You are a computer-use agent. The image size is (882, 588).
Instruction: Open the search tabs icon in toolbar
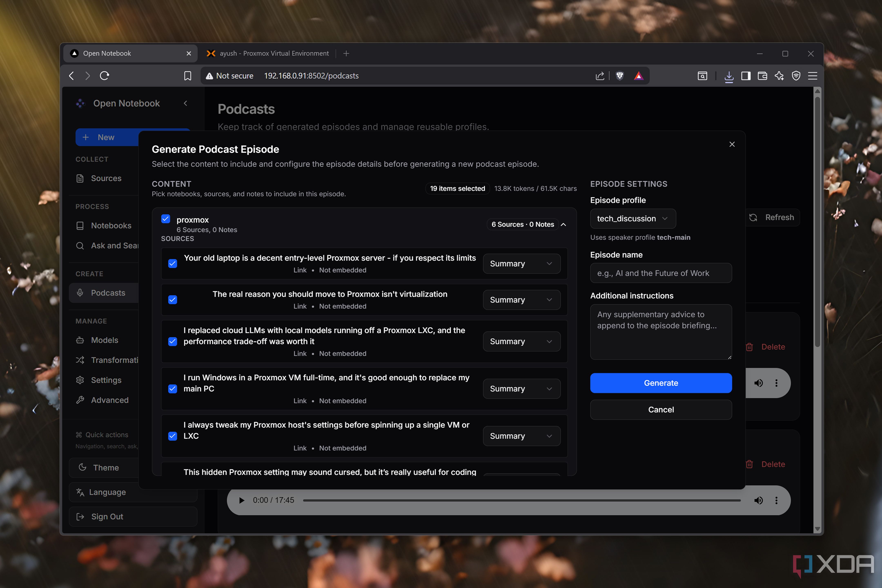tap(702, 76)
